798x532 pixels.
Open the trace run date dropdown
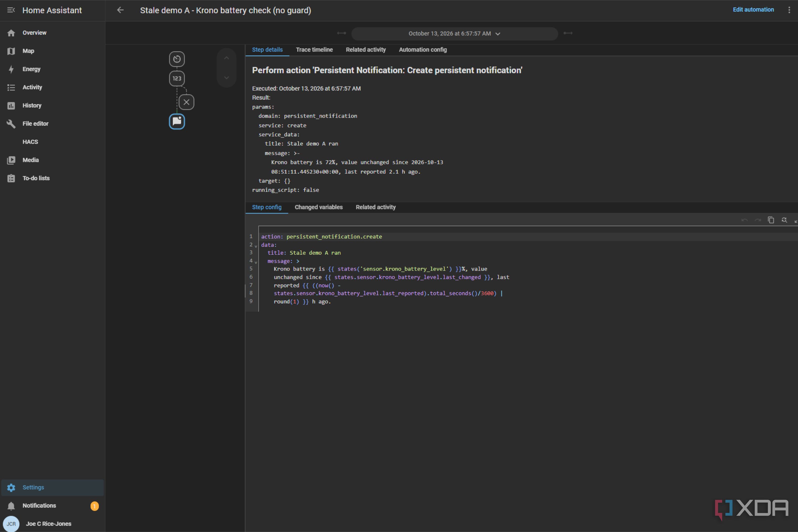click(x=454, y=34)
